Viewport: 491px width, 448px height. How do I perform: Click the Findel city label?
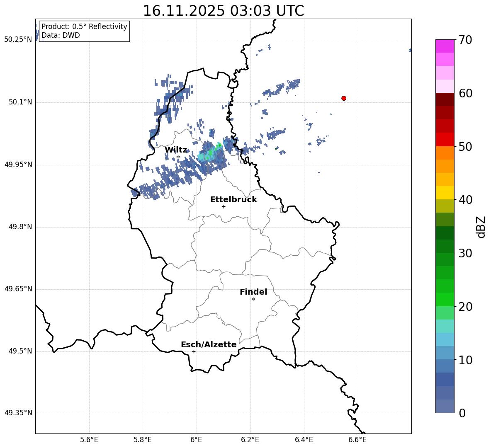pyautogui.click(x=253, y=292)
